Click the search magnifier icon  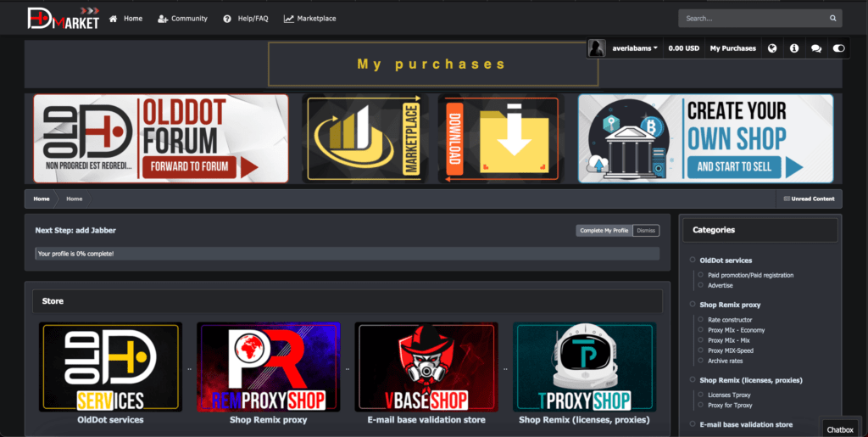(832, 18)
